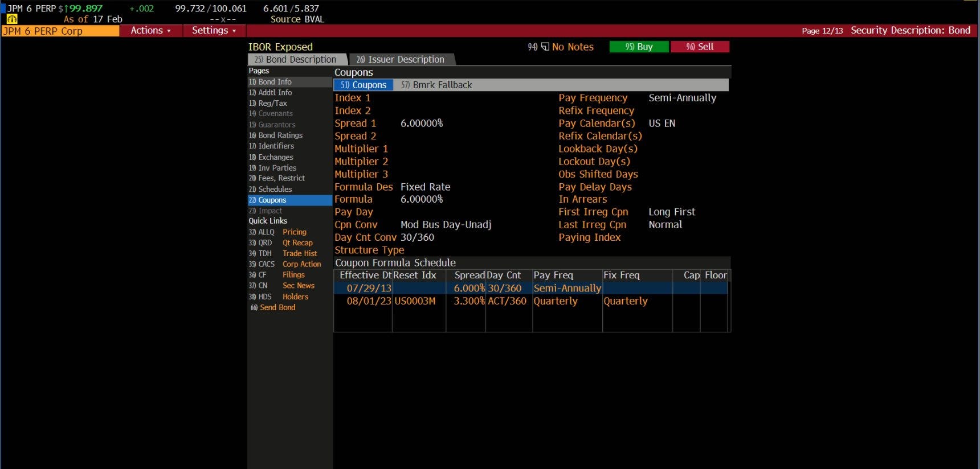Open the Fees, Restrict page

click(x=289, y=178)
